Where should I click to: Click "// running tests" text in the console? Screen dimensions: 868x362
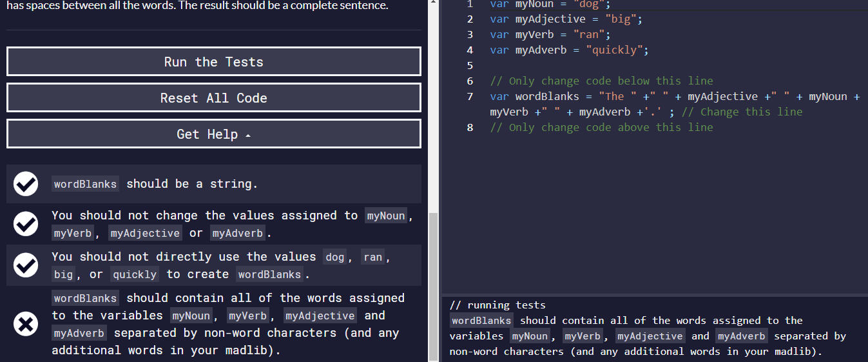(497, 305)
